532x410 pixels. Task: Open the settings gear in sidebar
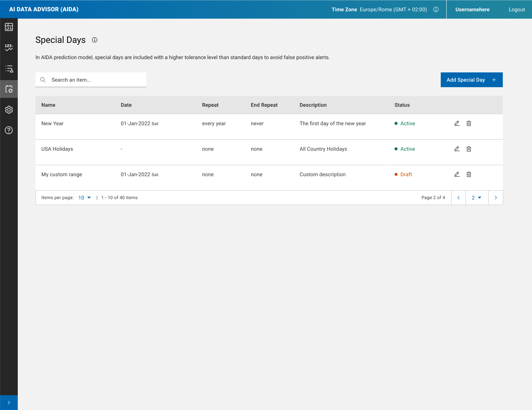click(9, 110)
